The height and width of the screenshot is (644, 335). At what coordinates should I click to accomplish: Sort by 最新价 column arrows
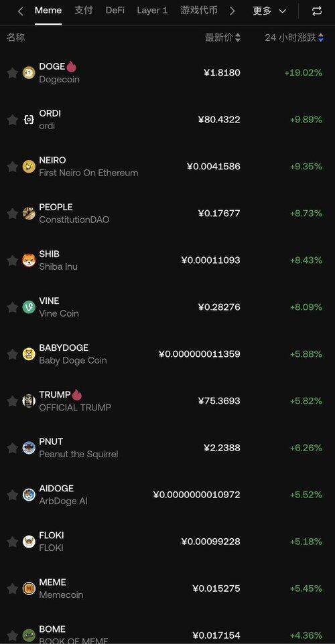coord(237,37)
